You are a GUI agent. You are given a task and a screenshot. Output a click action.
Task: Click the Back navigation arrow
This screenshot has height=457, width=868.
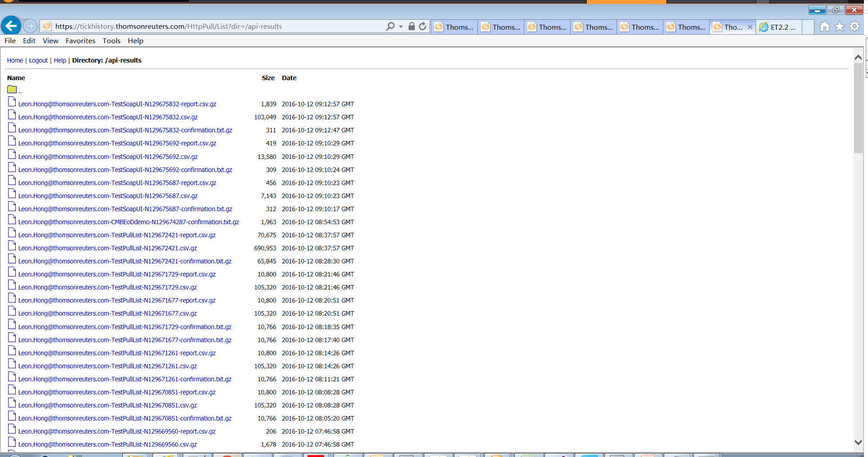pyautogui.click(x=11, y=26)
